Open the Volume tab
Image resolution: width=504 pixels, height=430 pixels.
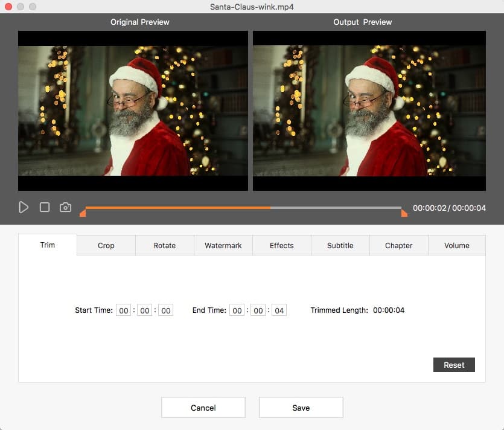coord(457,245)
